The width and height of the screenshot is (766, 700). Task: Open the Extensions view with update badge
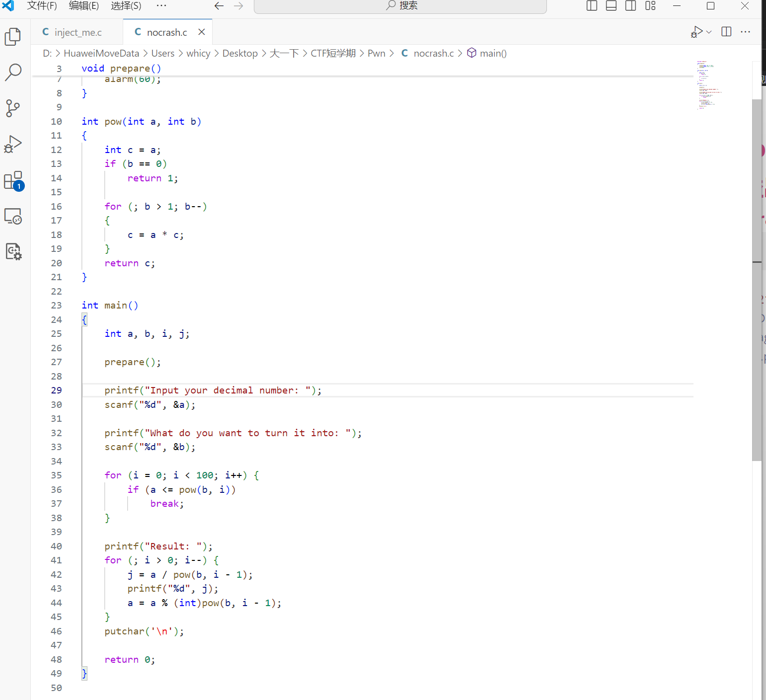pos(13,181)
